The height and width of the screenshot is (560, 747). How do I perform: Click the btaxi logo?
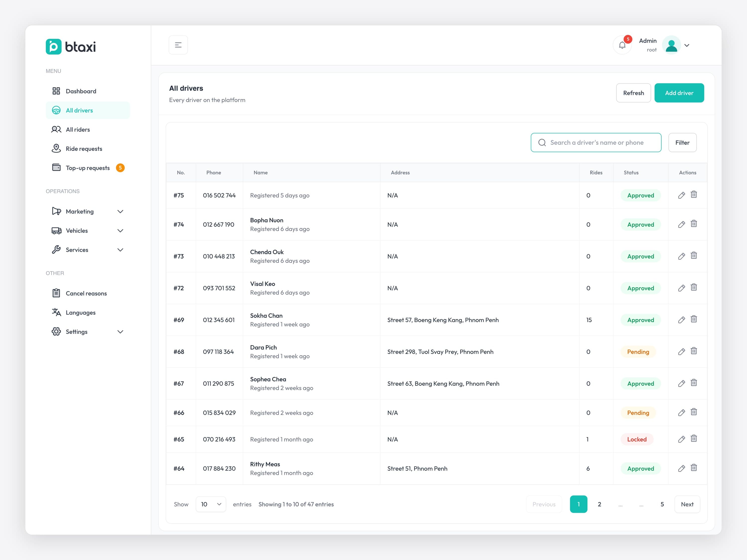pos(70,47)
